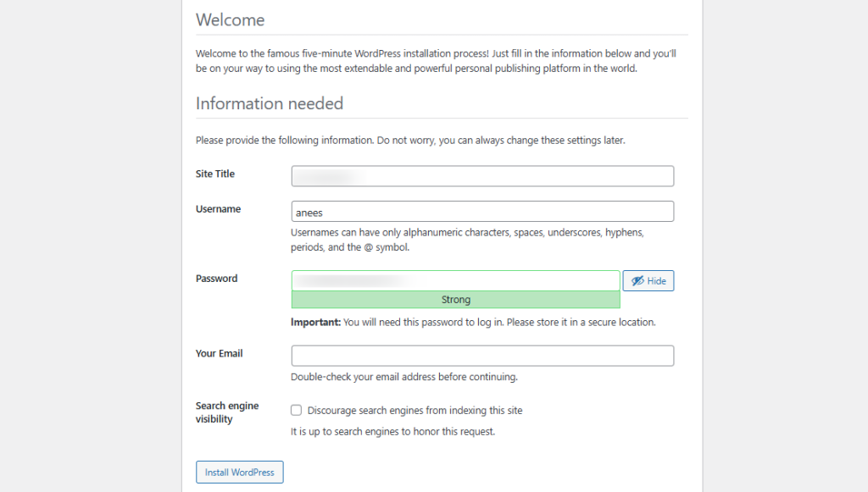This screenshot has height=492, width=868.
Task: Click inside the Site Title field
Action: (x=482, y=176)
